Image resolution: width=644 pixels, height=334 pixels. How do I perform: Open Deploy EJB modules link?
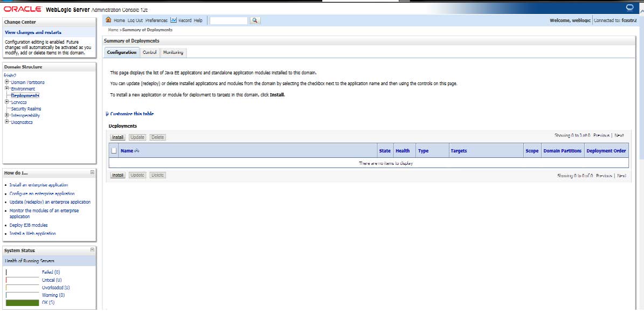(29, 225)
